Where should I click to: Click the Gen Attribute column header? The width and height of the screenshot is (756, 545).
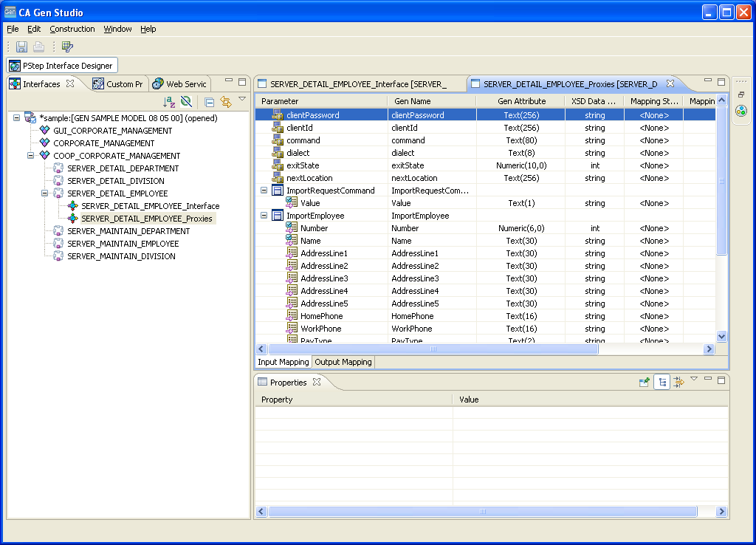[x=521, y=101]
